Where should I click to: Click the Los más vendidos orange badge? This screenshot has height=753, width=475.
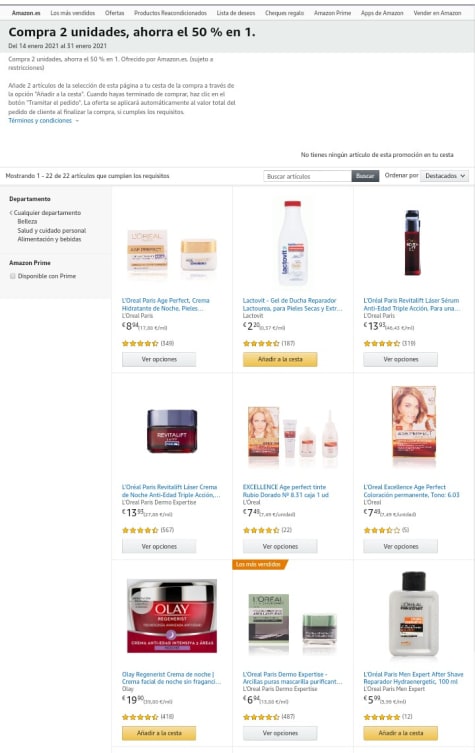pyautogui.click(x=259, y=564)
